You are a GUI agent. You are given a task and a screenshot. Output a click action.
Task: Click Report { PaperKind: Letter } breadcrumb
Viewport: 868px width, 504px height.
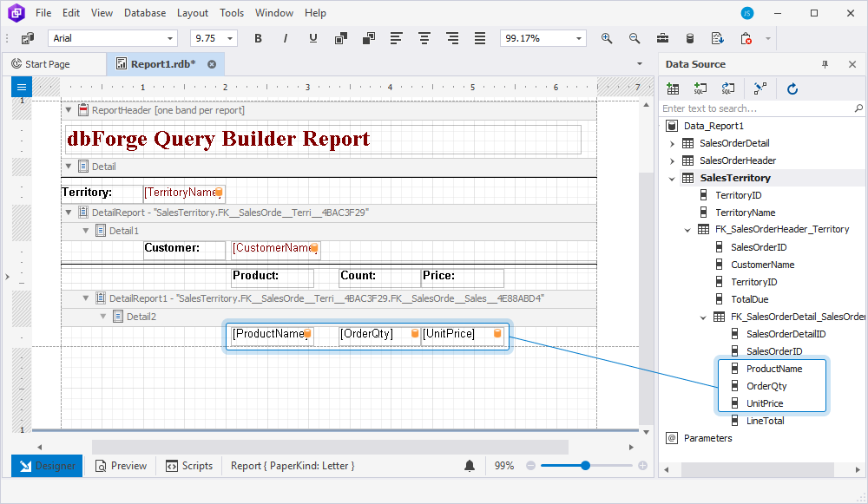[x=293, y=466]
